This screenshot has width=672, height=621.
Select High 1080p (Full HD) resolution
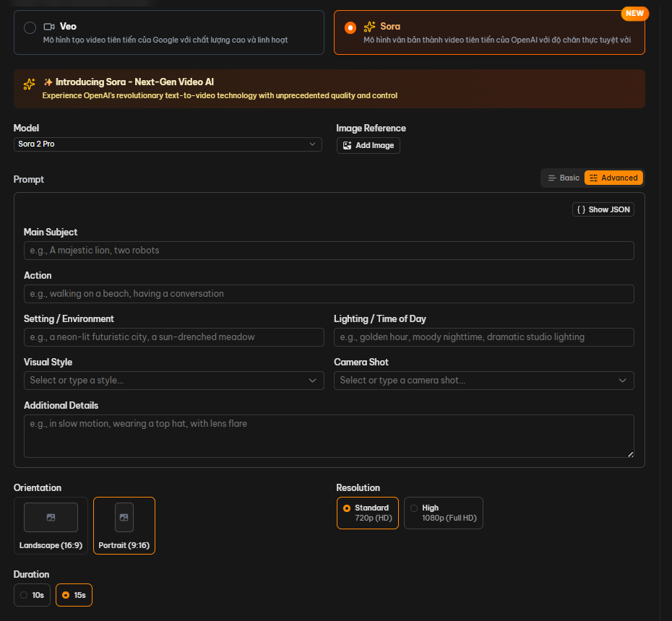(x=444, y=513)
